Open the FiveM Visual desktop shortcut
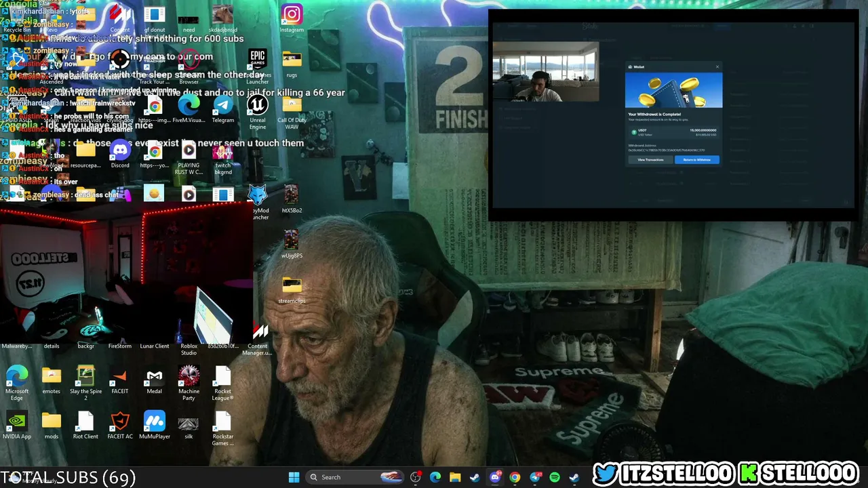Image resolution: width=868 pixels, height=488 pixels. (x=189, y=109)
